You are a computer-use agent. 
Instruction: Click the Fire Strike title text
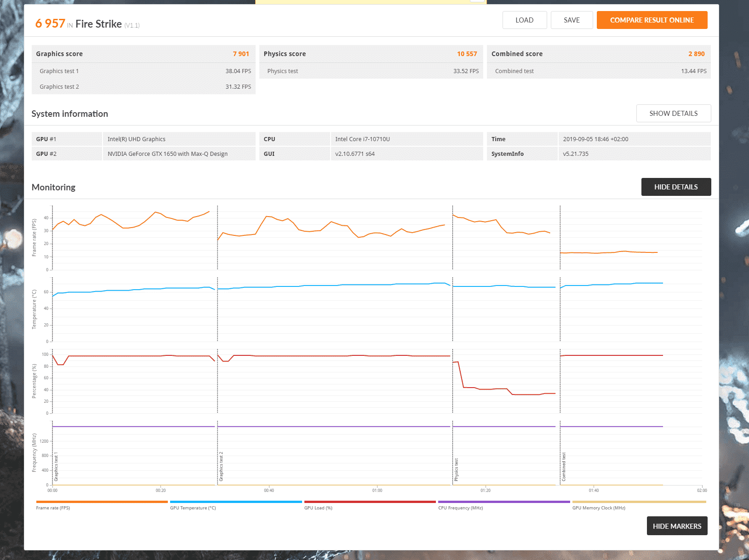(98, 24)
